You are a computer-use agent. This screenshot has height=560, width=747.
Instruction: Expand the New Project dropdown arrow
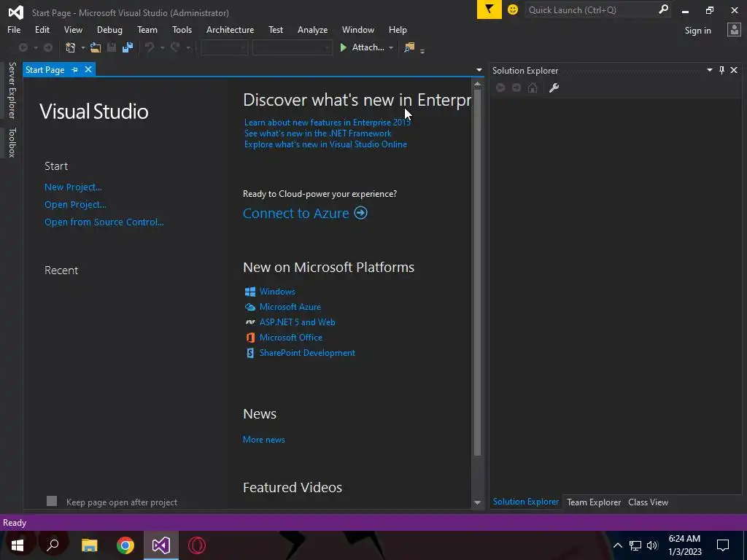[x=83, y=47]
